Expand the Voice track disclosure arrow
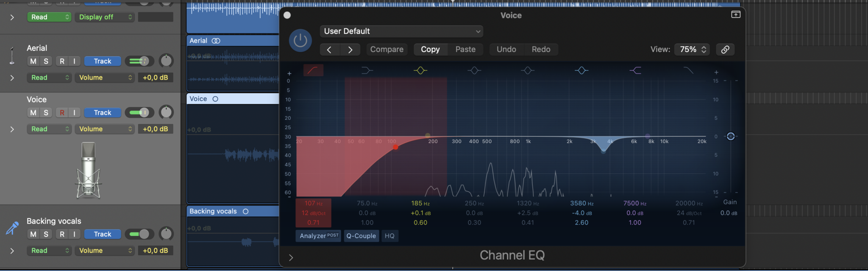This screenshot has width=868, height=271. [x=12, y=129]
